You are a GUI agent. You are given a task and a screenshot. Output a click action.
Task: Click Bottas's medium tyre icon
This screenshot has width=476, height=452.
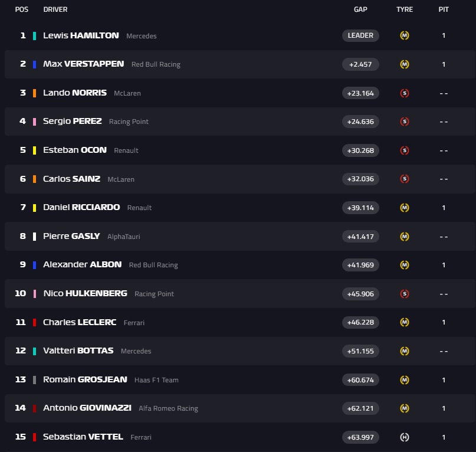(x=405, y=351)
